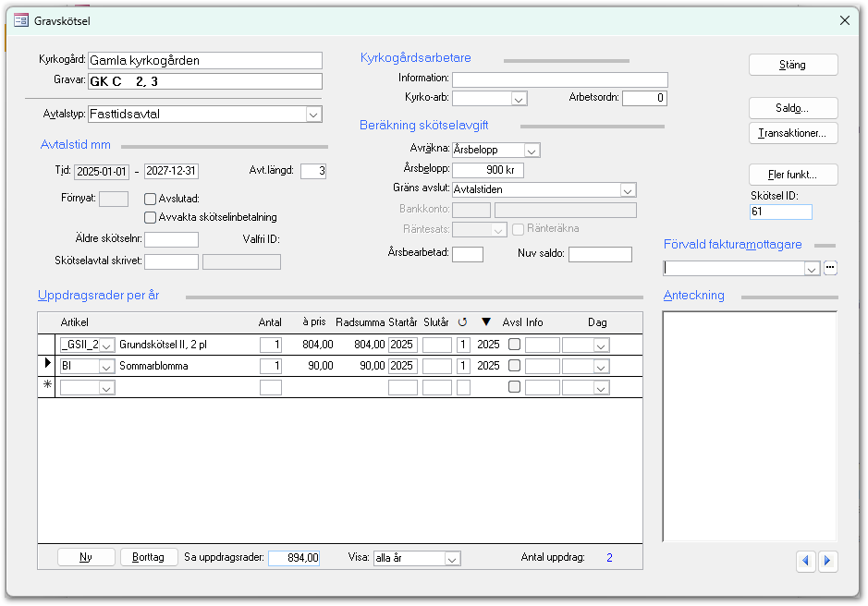Screen dimensions: 868x606
Task: Open Förvald fakturamottagare dropdown arrow
Action: (x=812, y=269)
